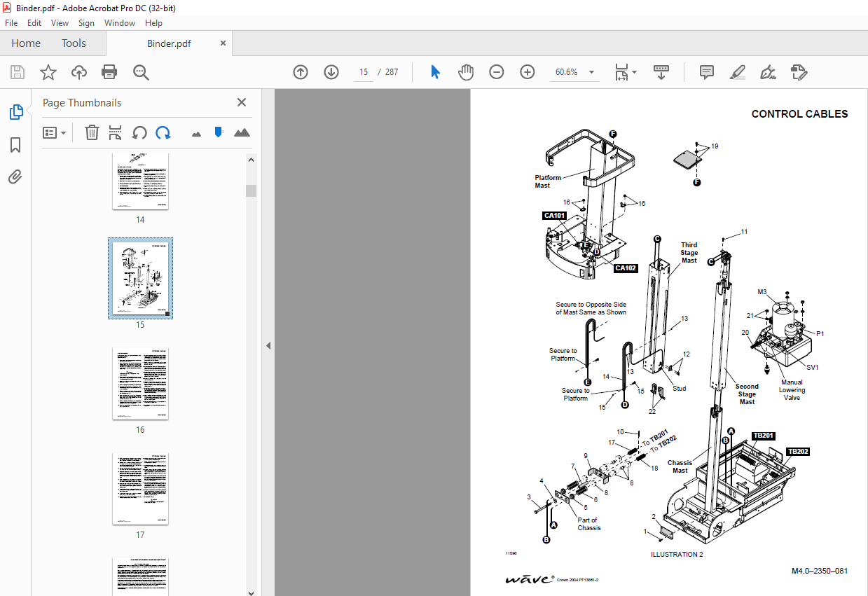Viewport: 868px width, 596px height.
Task: Click the Page Thumbnails sidebar icon
Action: click(15, 112)
